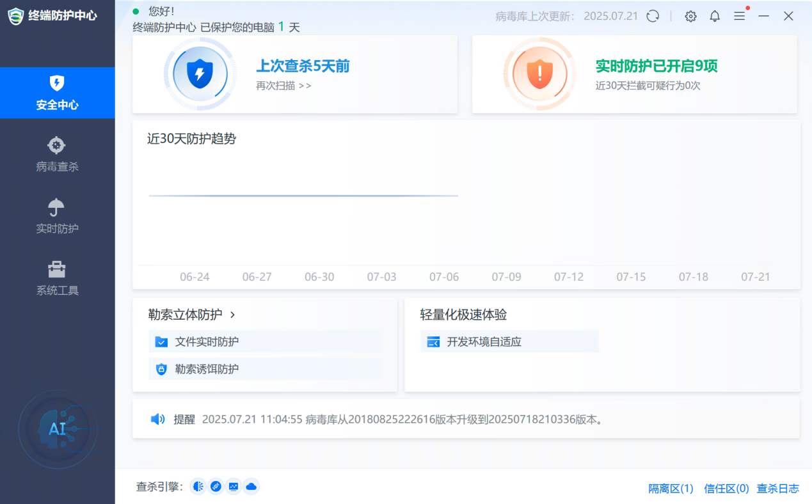The image size is (812, 504).
Task: Click the chart monitor scan engine icon
Action: (x=234, y=487)
